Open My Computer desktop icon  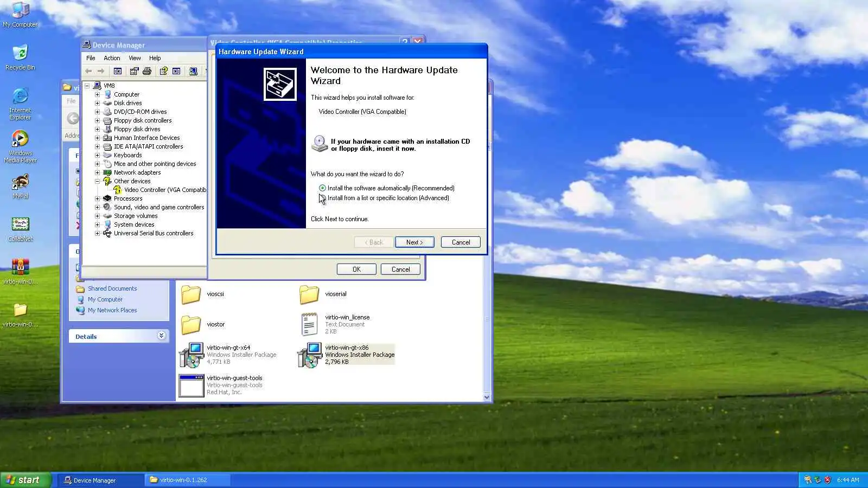tap(20, 15)
